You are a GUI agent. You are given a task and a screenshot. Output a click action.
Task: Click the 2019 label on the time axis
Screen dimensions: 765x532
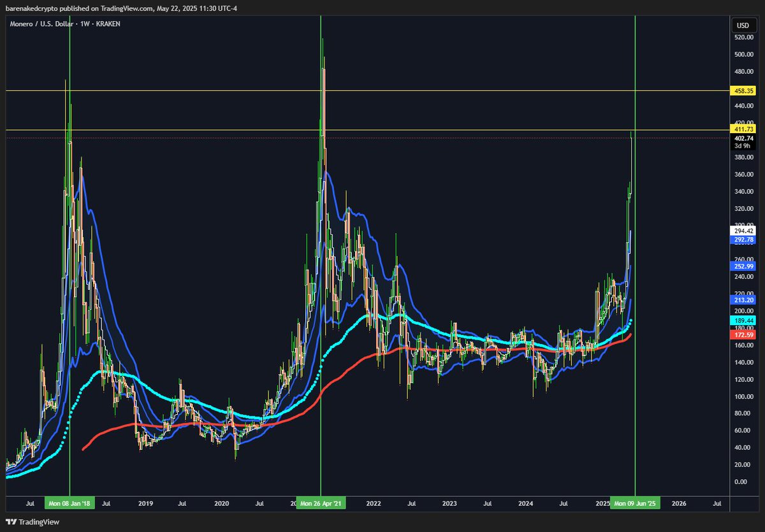[146, 503]
